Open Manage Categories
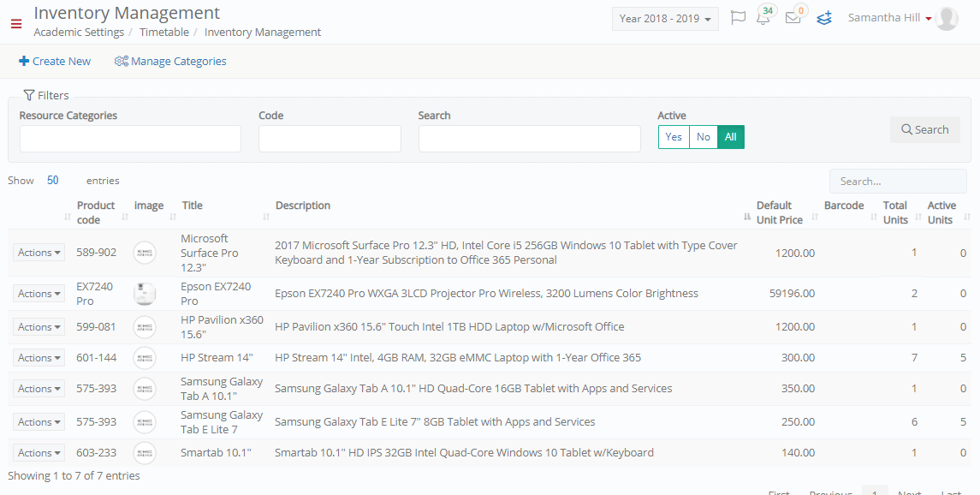The image size is (980, 495). point(170,62)
